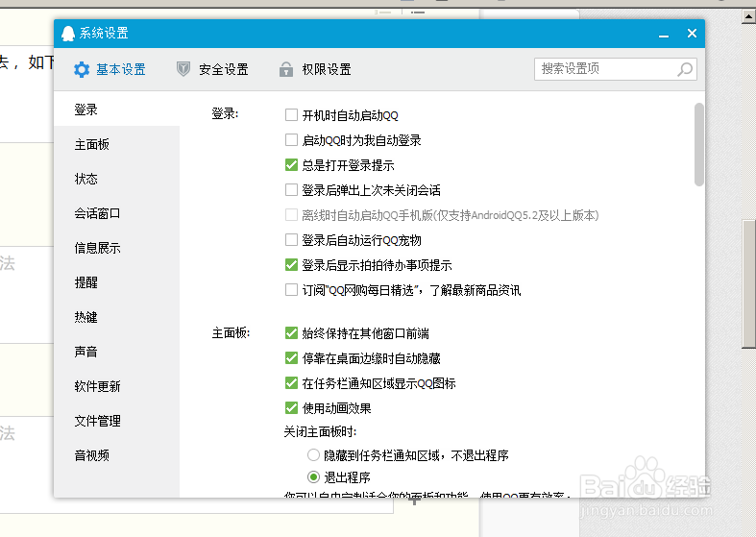Check the 订阅QQ网购每日精选 option
Screen dimensions: 756x537
pos(291,290)
